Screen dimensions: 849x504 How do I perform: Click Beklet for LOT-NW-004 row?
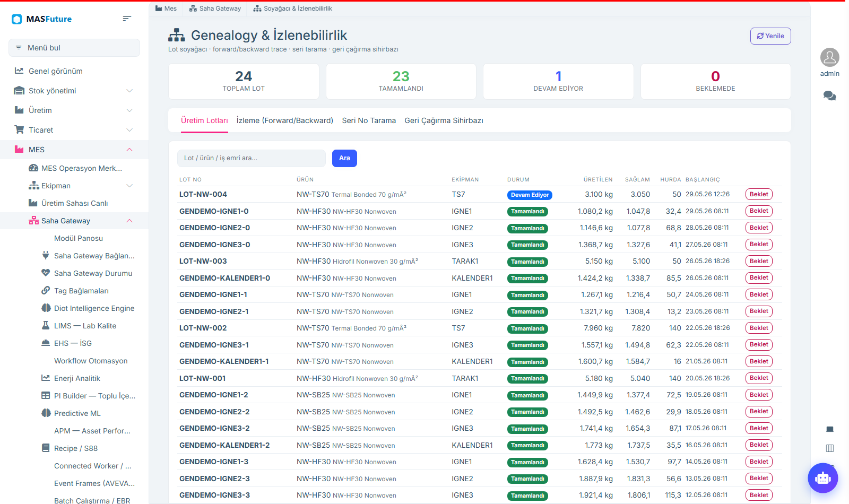click(x=759, y=195)
